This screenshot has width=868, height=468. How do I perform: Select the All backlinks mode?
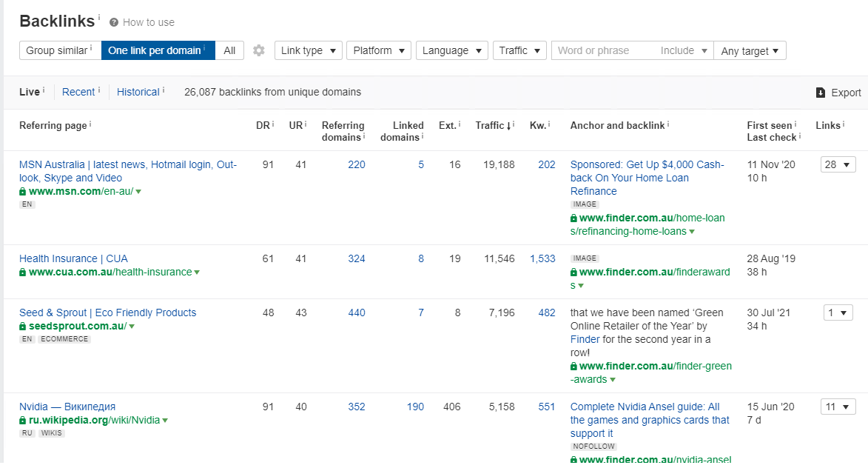(229, 50)
